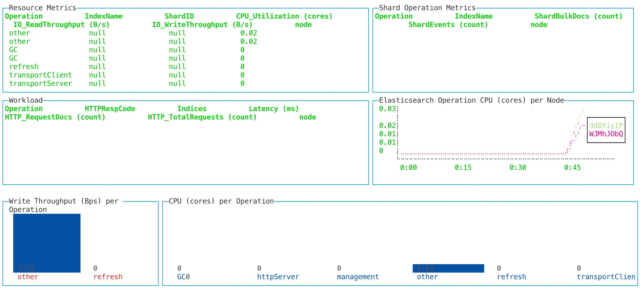Select the httpServer label in CPU chart
The width and height of the screenshot is (644, 290).
pos(278,277)
